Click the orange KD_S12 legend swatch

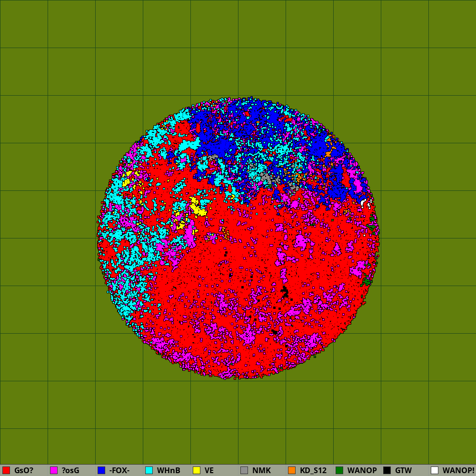point(292,470)
